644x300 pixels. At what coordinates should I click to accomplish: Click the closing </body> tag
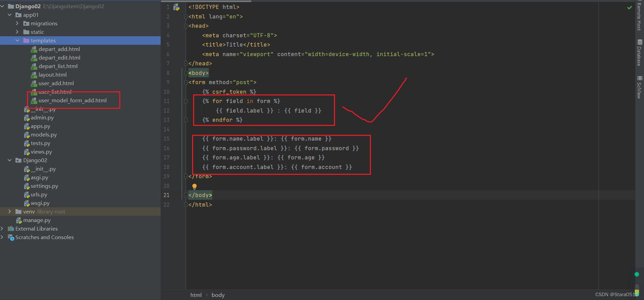[200, 195]
